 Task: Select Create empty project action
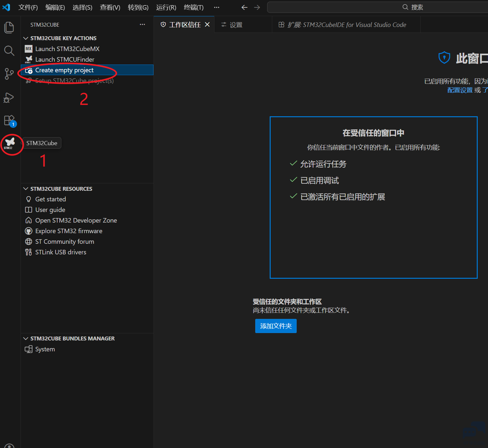(x=87, y=70)
